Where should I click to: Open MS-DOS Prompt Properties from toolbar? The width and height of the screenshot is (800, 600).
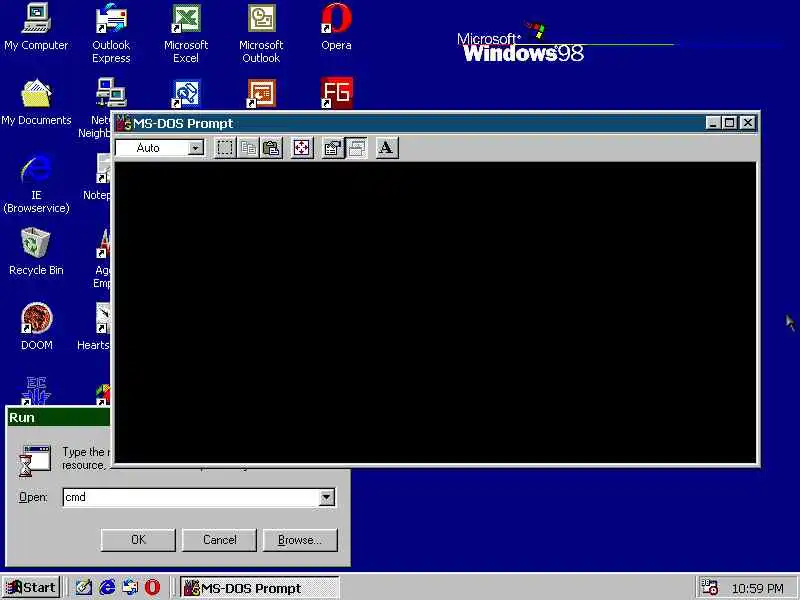(332, 148)
